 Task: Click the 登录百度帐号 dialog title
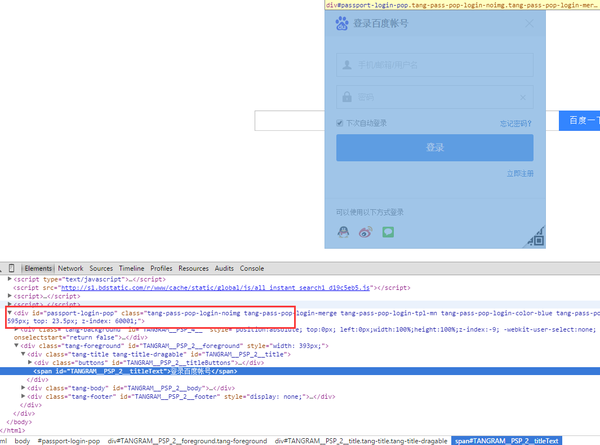coord(381,23)
